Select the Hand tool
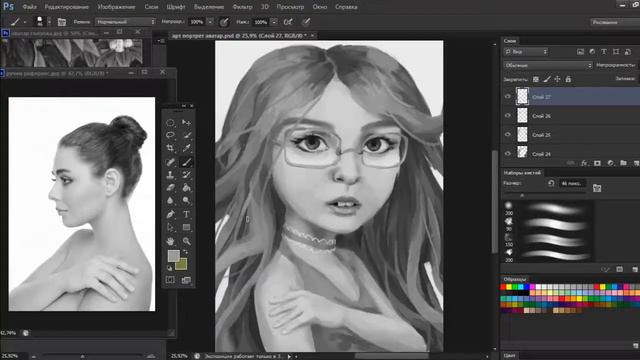 tap(171, 241)
